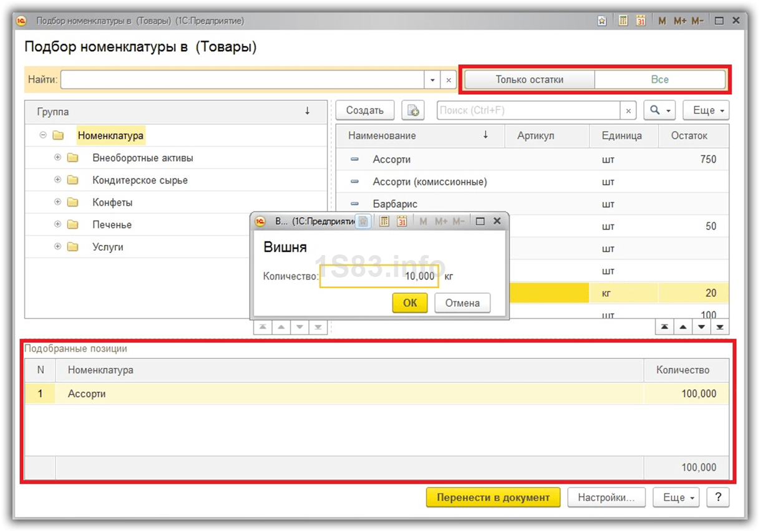Expand the Конфеты folder in the tree
Viewport: 760px width, 532px height.
click(x=58, y=202)
